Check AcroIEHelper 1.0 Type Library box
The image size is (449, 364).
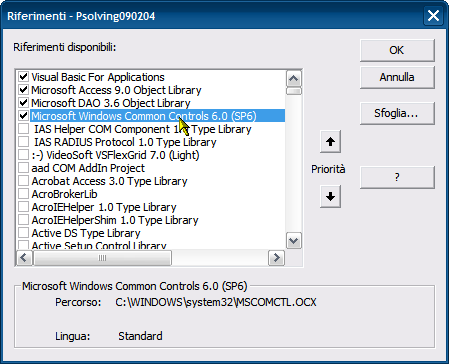(x=23, y=207)
